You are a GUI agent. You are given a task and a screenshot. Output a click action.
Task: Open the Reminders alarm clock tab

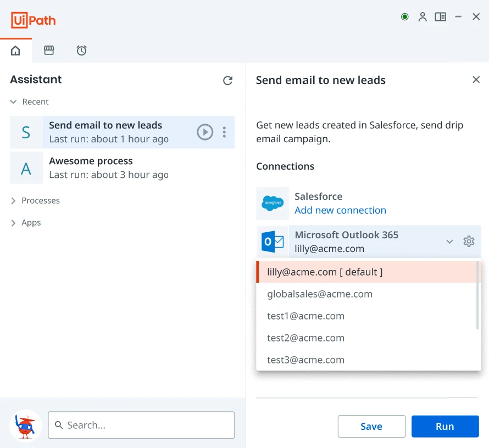click(x=81, y=50)
